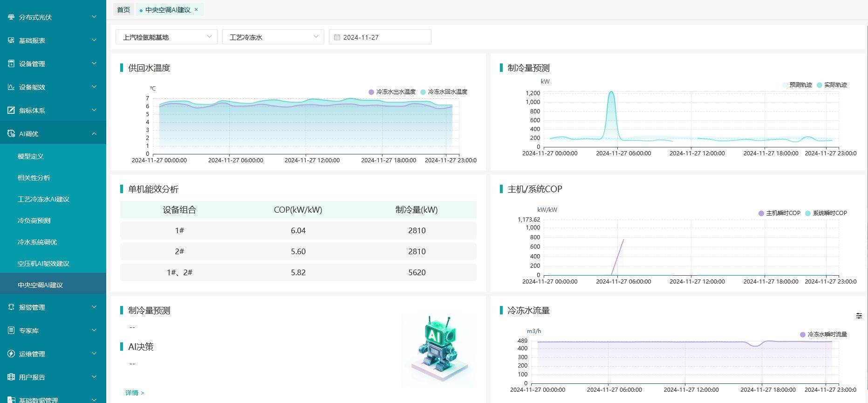Open 空压机AI能效建议 menu entry
This screenshot has height=403, width=868.
click(43, 264)
